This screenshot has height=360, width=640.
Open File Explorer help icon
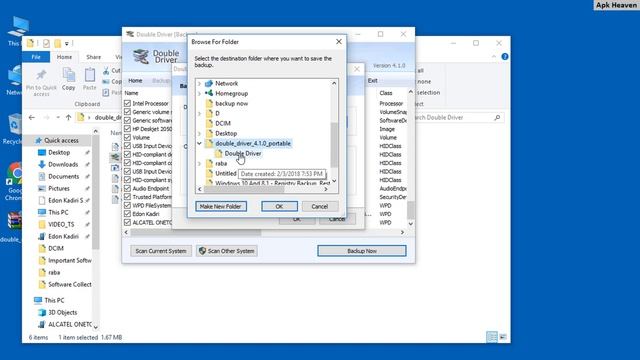(x=505, y=57)
